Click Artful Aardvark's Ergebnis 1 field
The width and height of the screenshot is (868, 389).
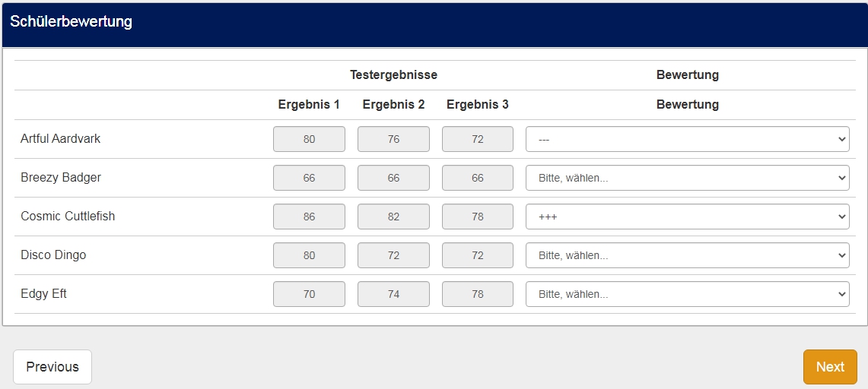pyautogui.click(x=309, y=139)
